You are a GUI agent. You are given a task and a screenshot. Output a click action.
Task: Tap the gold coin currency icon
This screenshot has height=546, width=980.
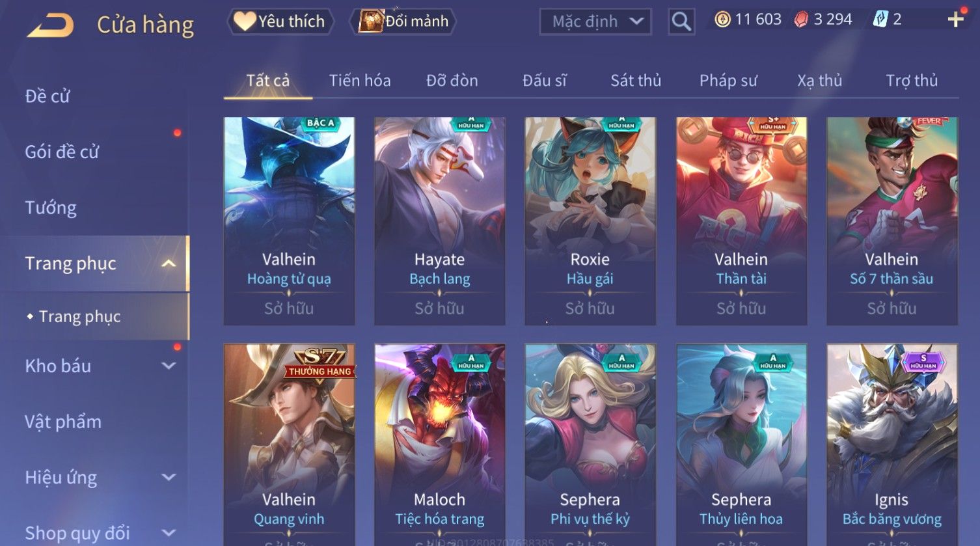[x=722, y=20]
